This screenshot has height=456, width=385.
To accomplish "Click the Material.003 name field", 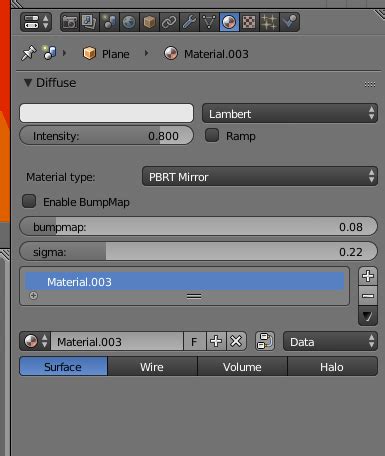I will tap(117, 341).
